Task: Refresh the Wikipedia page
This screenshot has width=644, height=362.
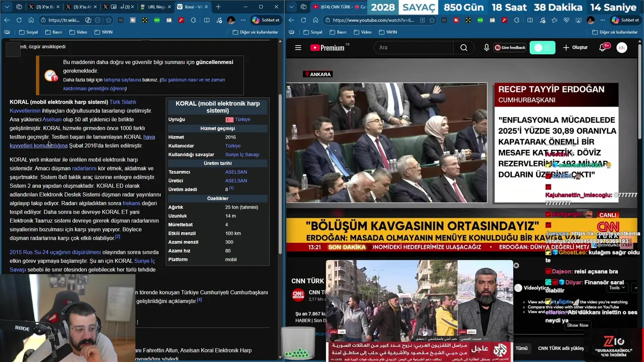Action: click(x=19, y=20)
